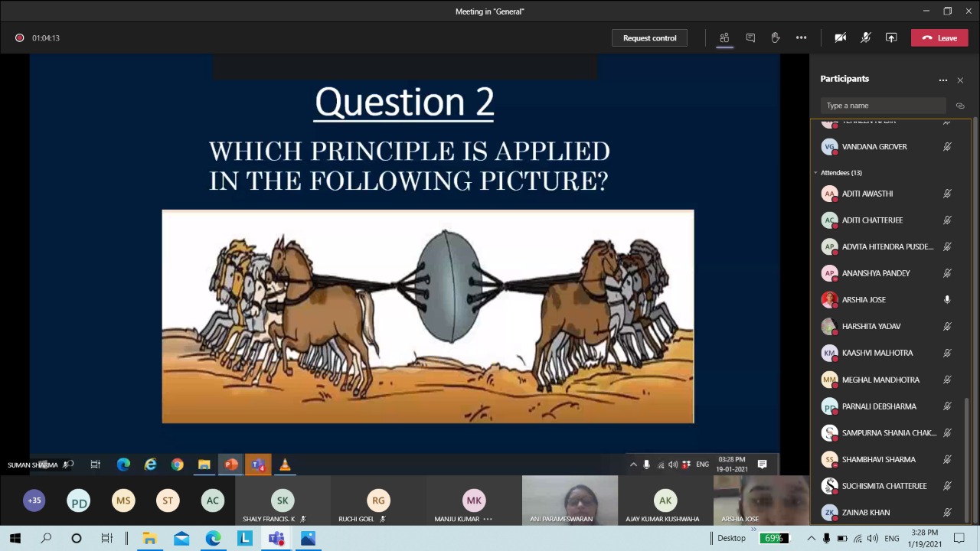Raise your hand in the meeting
This screenshot has height=551, width=980.
click(776, 37)
